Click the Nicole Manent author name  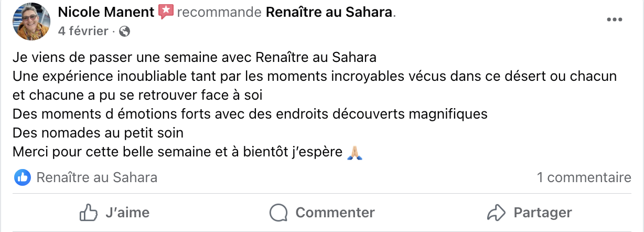[x=106, y=12]
